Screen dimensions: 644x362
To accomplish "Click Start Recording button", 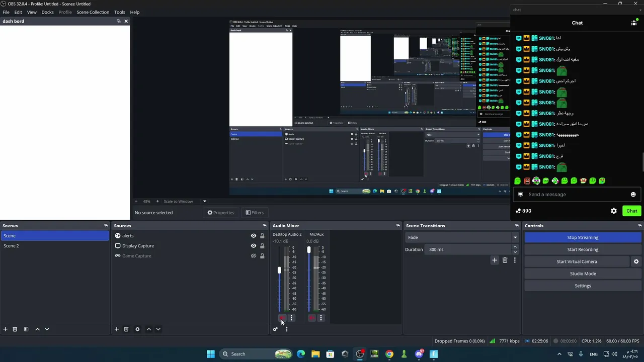I will [583, 249].
